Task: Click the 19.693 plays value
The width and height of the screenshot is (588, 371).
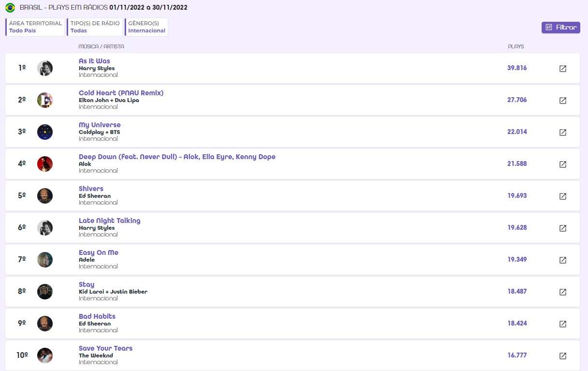Action: tap(517, 196)
